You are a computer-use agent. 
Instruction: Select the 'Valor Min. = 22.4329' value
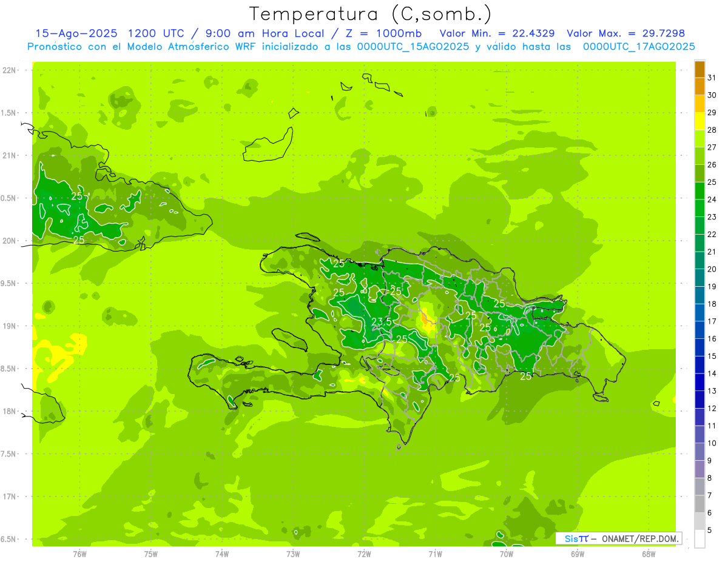point(497,33)
